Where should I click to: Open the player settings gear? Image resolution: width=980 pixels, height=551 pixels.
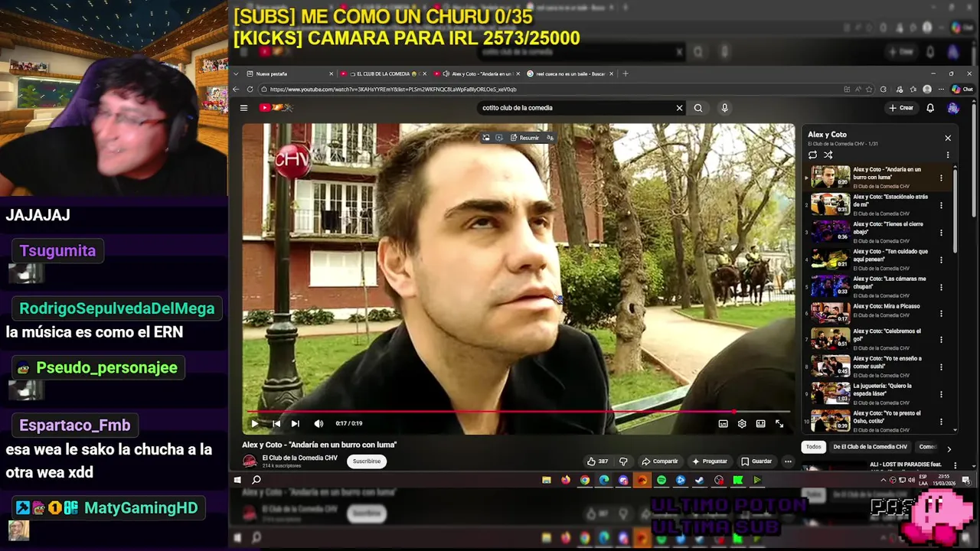[742, 423]
